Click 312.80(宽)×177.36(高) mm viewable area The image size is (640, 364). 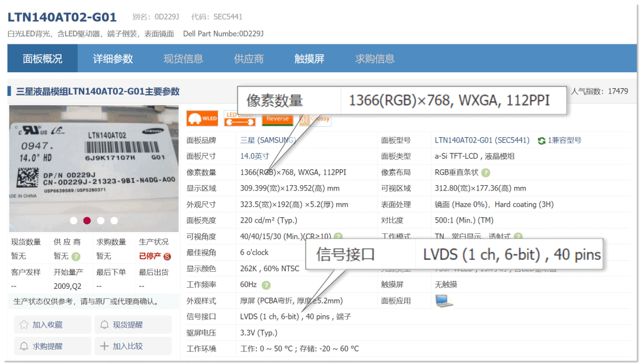pyautogui.click(x=481, y=188)
